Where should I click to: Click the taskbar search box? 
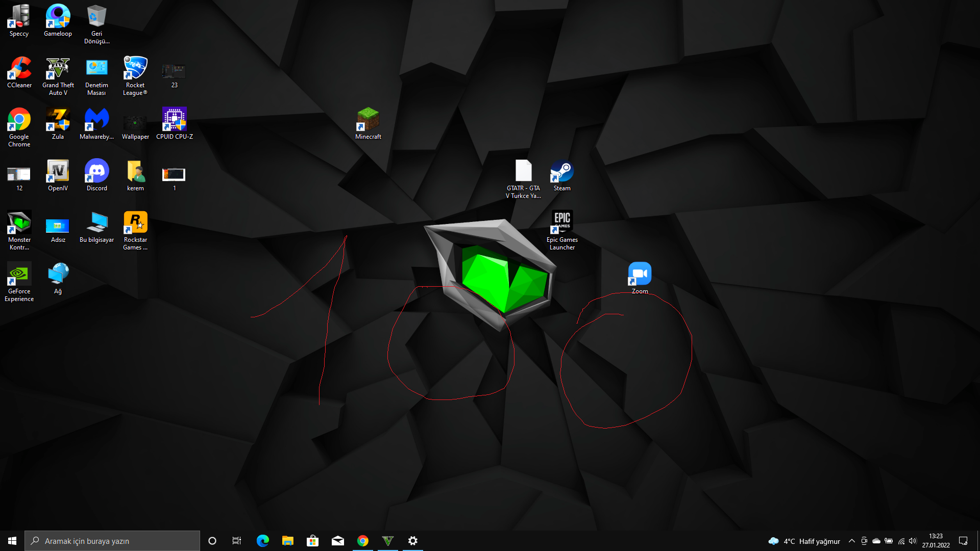112,541
